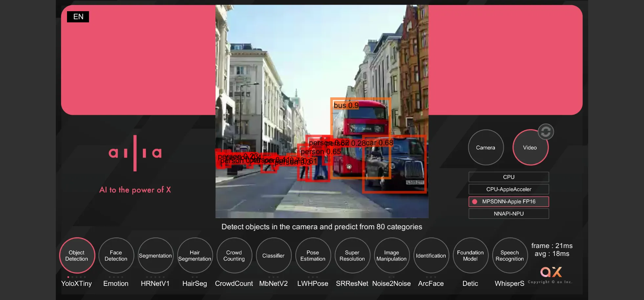Switch the input source to Camera
The height and width of the screenshot is (300, 644).
[x=486, y=148]
